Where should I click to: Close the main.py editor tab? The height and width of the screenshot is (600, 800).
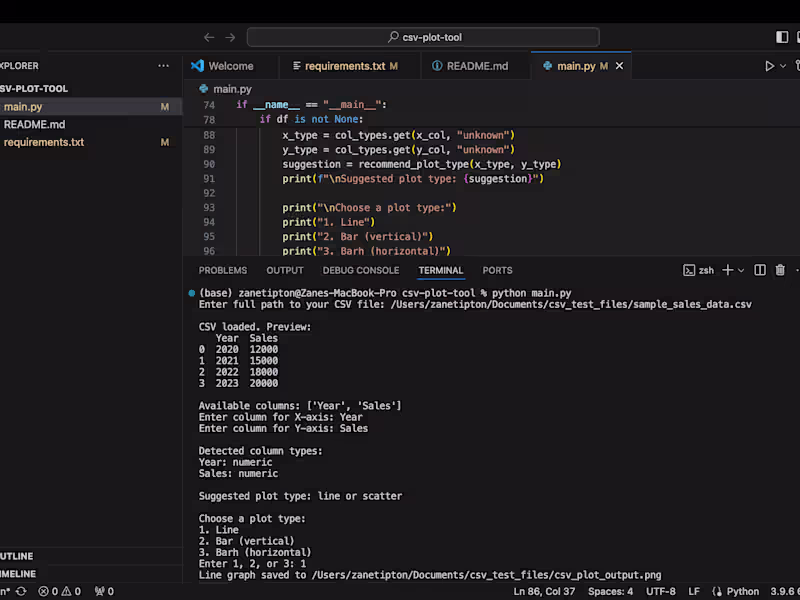coord(619,66)
